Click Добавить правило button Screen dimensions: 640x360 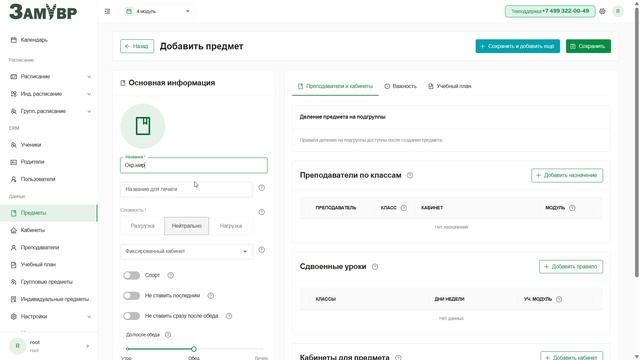[x=571, y=267]
